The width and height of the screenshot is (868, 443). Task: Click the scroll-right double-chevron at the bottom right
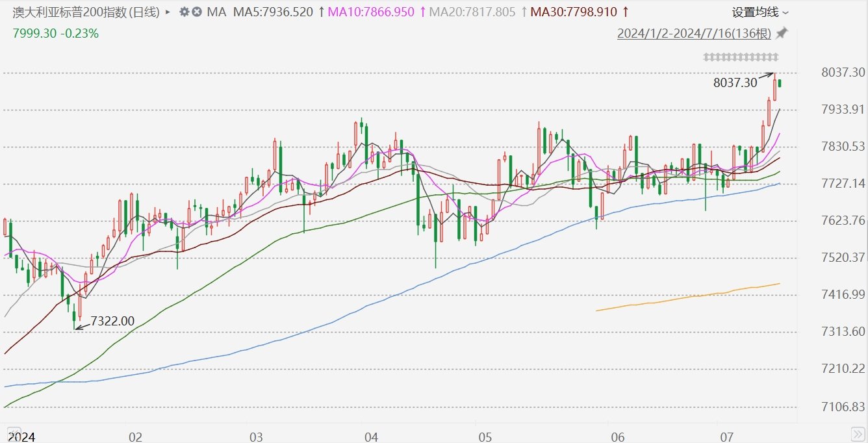(857, 433)
